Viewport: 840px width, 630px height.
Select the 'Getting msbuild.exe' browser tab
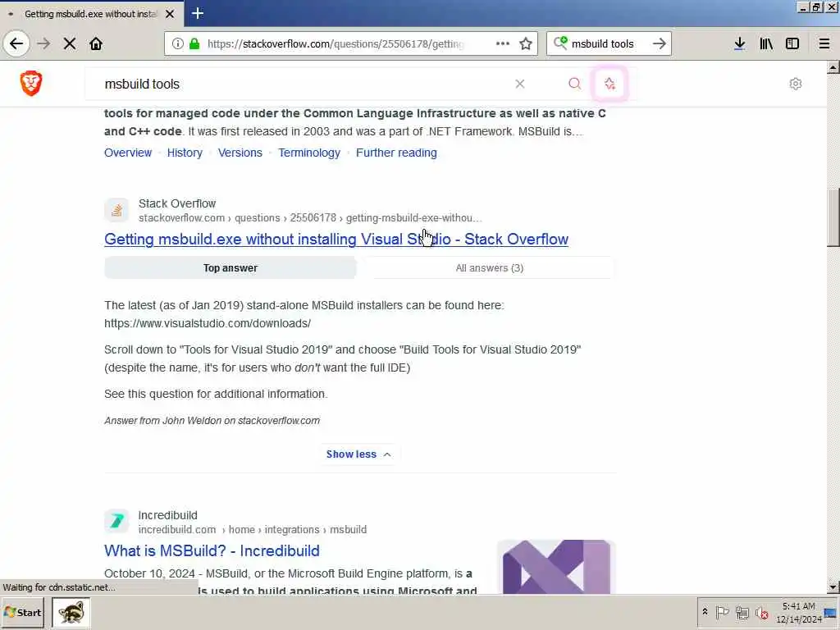click(x=91, y=14)
